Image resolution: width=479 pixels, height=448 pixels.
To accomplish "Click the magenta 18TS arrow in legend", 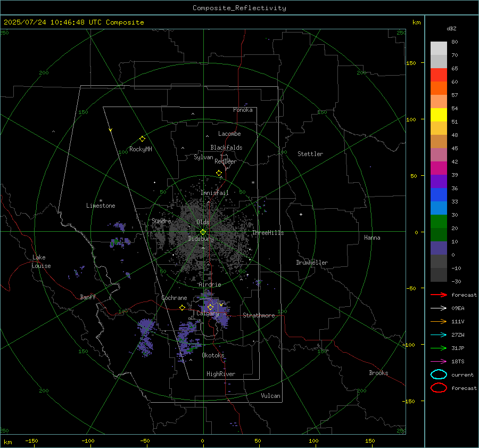I will pos(439,362).
